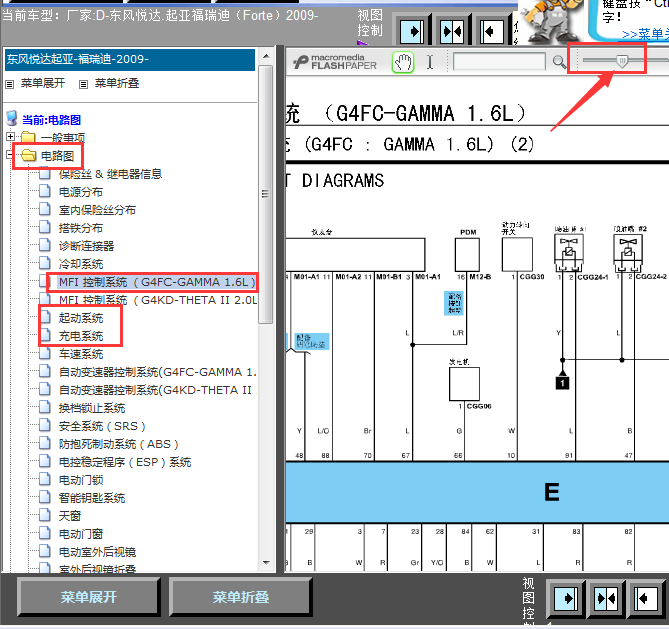Viewport: 669px width, 629px height.
Task: Open 诊断连接器 tree item
Action: pyautogui.click(x=86, y=245)
